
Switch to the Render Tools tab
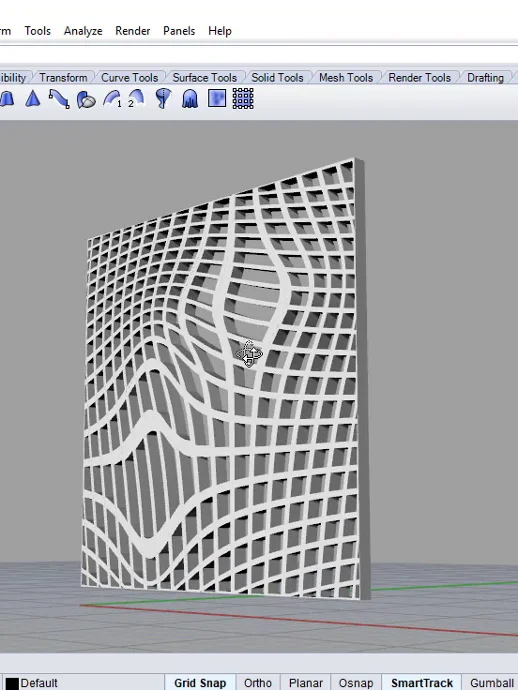click(419, 77)
